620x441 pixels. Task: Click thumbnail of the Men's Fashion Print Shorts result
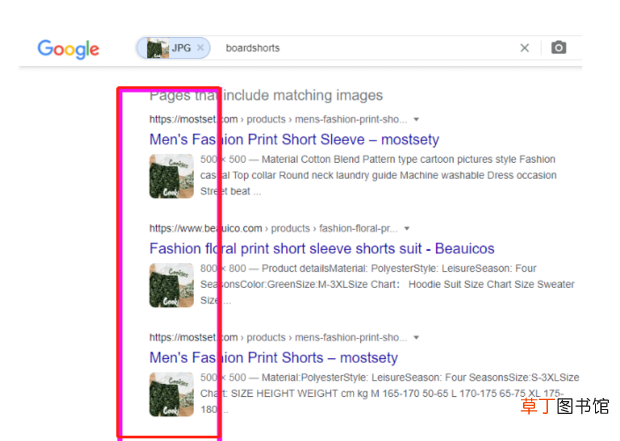[x=171, y=394]
